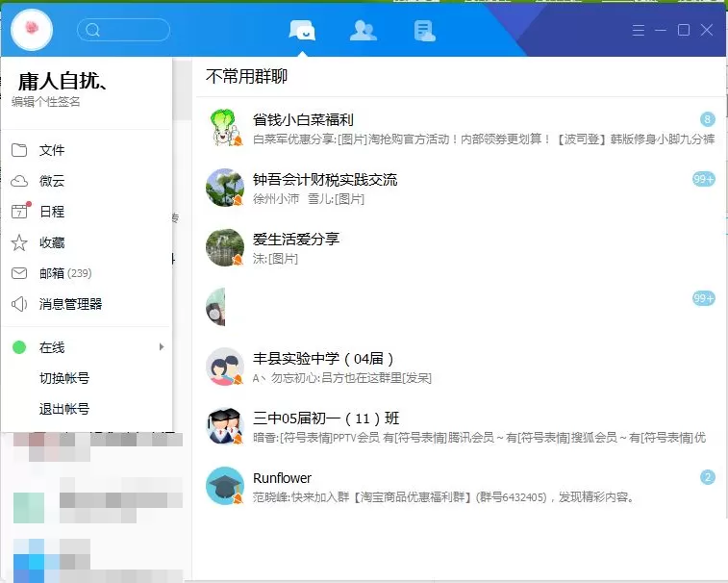
Task: Expand the 在线 status submenu arrow
Action: pyautogui.click(x=162, y=347)
